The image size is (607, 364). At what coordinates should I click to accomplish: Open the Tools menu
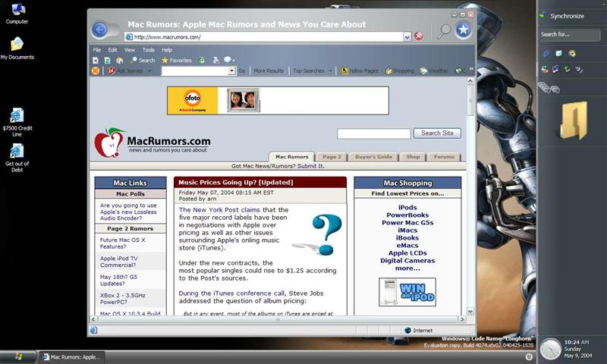(148, 50)
